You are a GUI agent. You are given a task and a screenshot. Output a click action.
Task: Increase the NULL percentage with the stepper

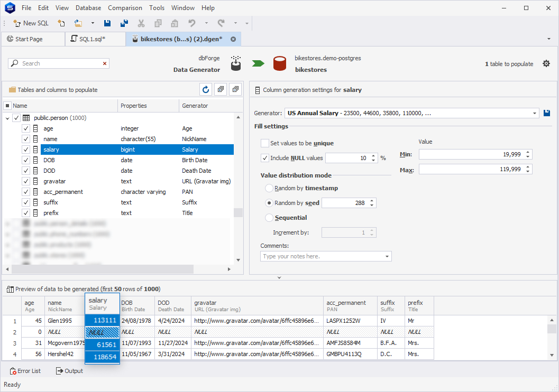(373, 156)
